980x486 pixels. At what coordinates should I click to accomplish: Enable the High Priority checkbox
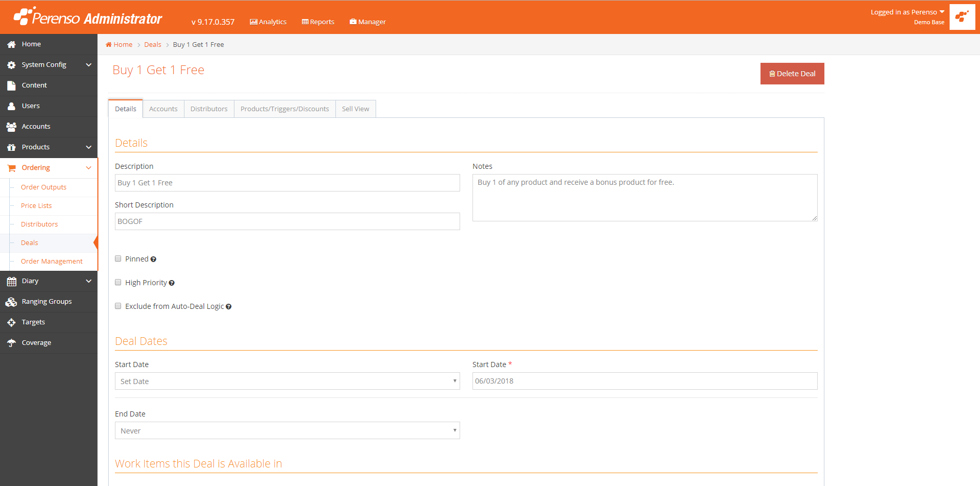tap(118, 282)
